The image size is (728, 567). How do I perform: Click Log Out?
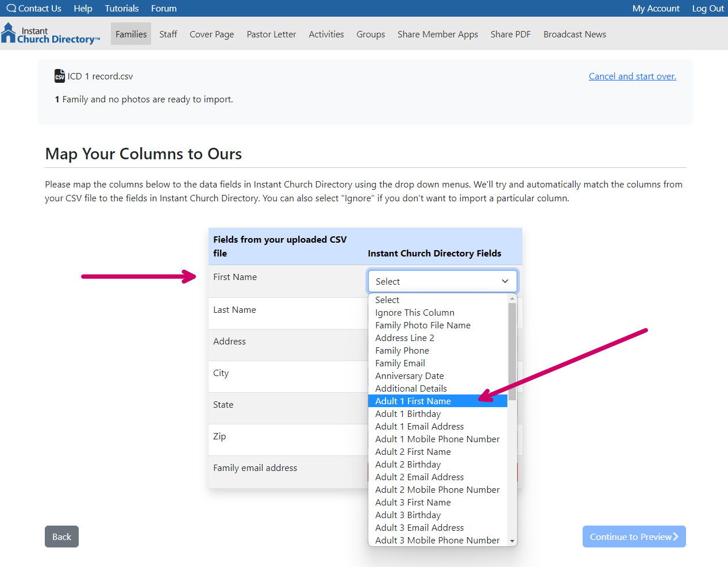708,8
